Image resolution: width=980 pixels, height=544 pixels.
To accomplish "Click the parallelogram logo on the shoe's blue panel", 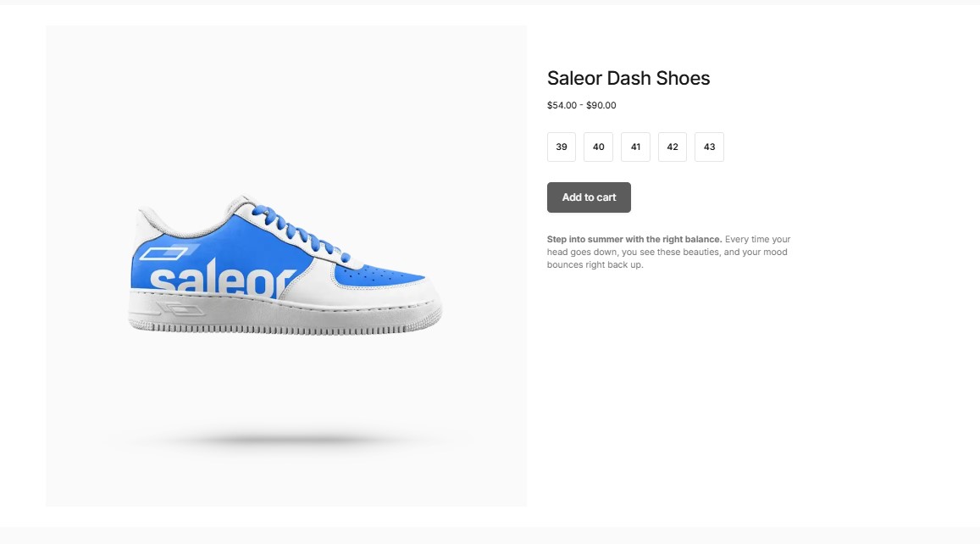I will [163, 253].
